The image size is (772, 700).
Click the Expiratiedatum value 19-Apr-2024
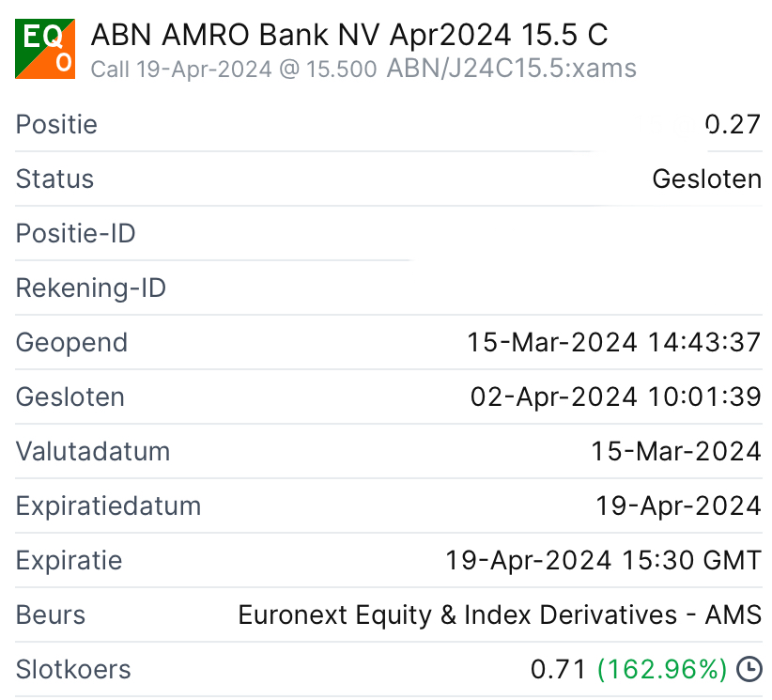tap(678, 506)
